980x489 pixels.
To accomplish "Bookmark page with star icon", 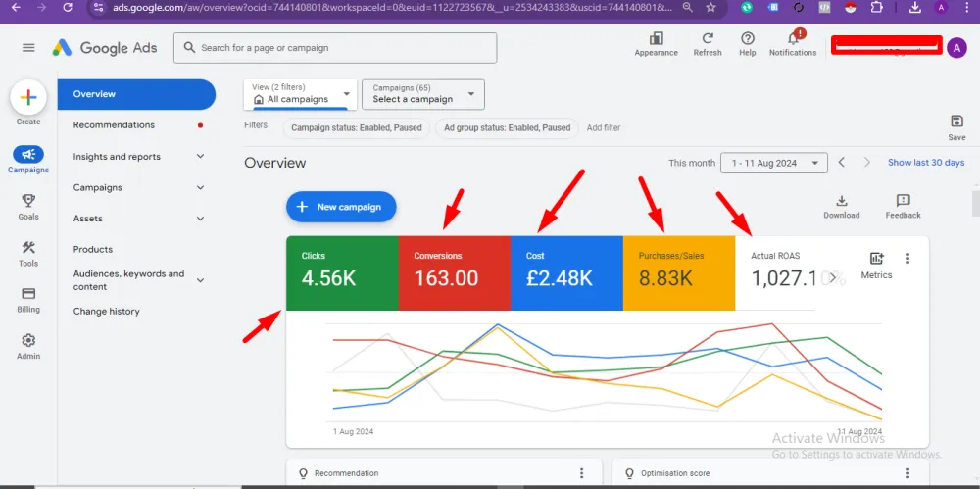I will 710,8.
